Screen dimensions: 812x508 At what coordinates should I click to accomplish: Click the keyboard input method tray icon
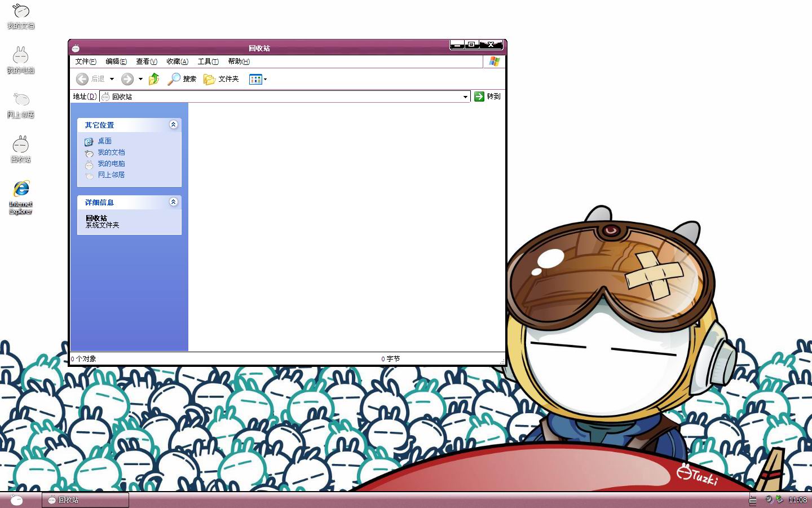point(753,500)
